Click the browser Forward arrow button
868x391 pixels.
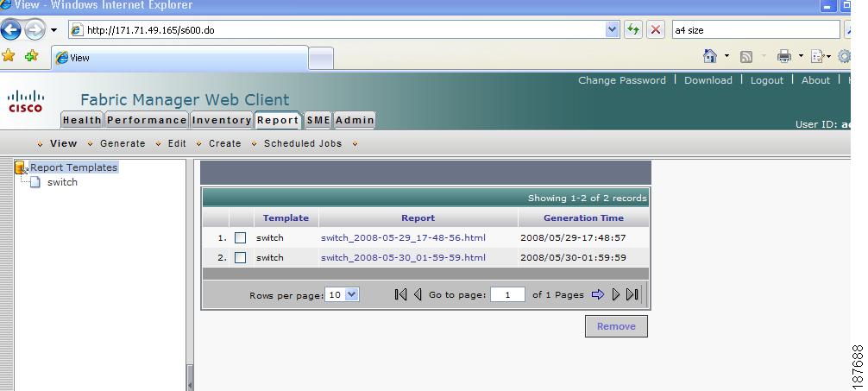[35, 29]
